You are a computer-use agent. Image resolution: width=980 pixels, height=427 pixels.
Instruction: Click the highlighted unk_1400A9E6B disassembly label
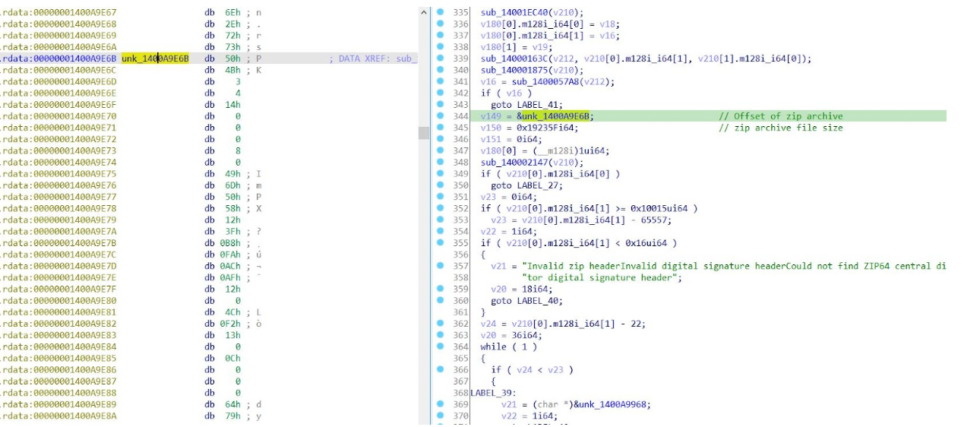click(x=155, y=59)
